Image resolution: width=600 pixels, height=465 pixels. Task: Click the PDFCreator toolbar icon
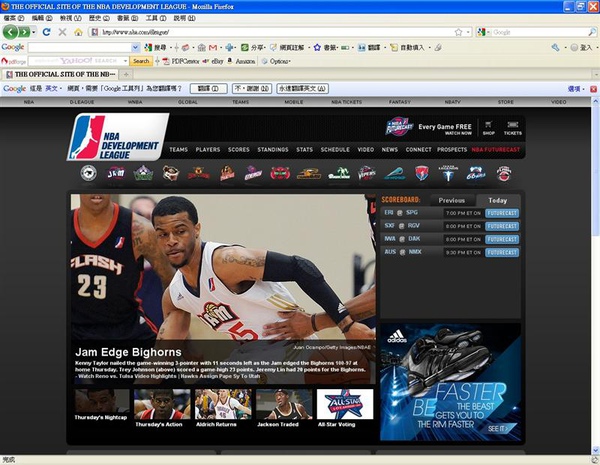click(x=166, y=61)
